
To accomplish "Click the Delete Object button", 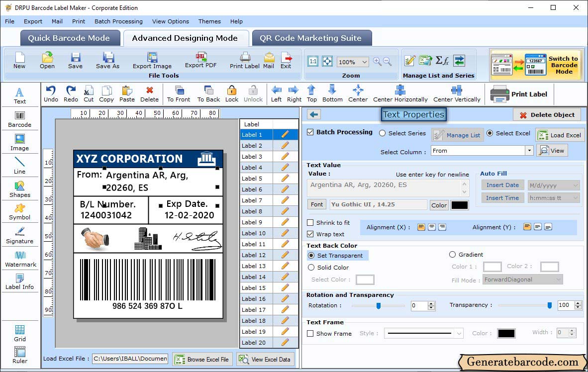I will pyautogui.click(x=547, y=115).
